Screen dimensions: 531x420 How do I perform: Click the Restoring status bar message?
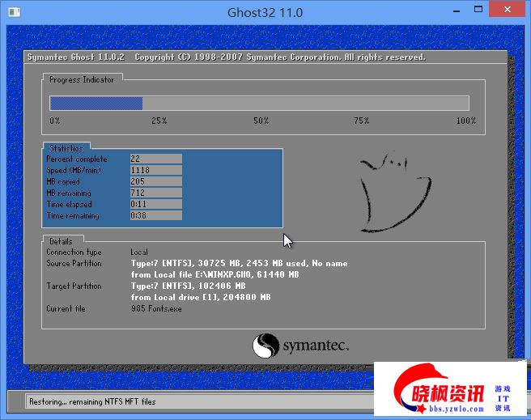click(91, 401)
